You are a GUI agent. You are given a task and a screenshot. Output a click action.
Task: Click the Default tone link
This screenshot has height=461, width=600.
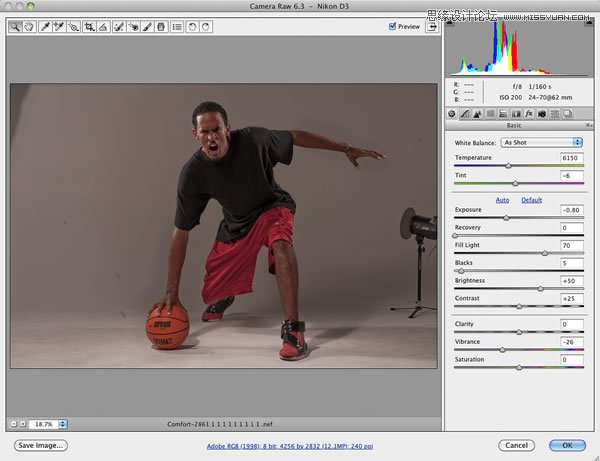tap(532, 200)
